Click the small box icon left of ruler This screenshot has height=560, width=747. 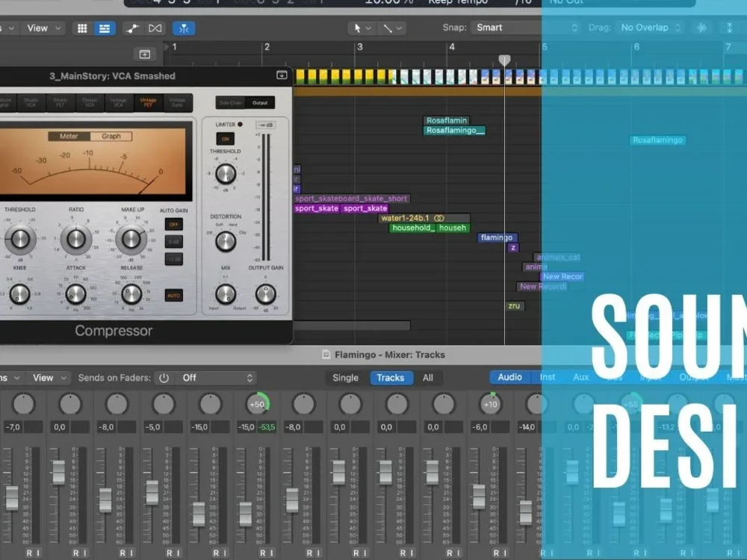[145, 55]
